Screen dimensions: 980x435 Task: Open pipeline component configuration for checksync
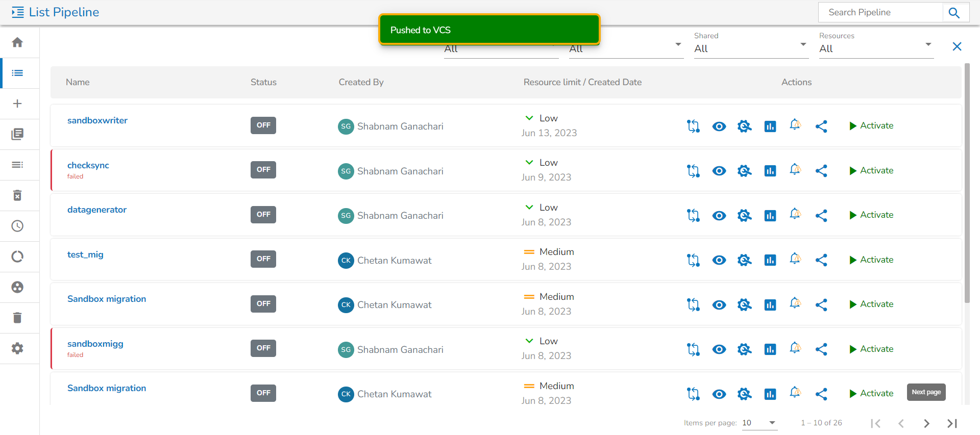744,171
